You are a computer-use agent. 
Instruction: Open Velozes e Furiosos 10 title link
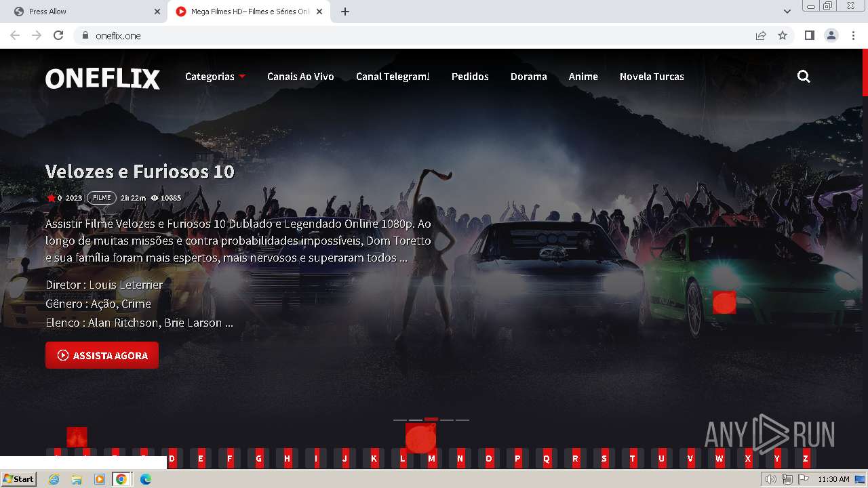[x=140, y=171]
